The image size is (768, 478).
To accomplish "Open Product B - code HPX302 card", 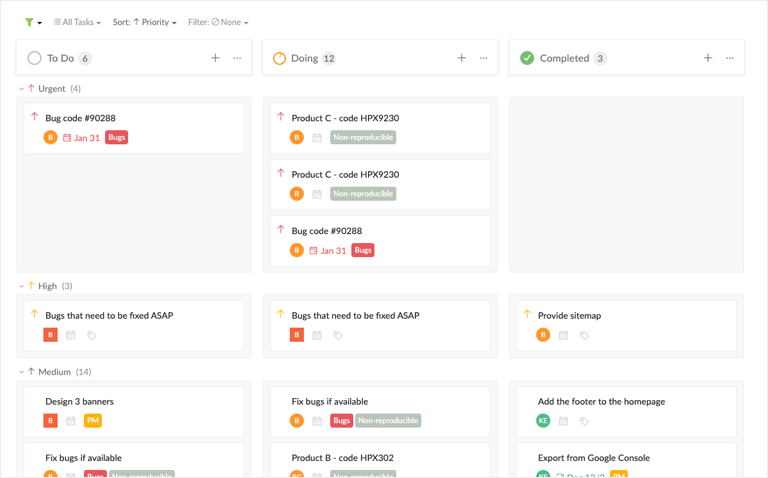I will pos(380,460).
